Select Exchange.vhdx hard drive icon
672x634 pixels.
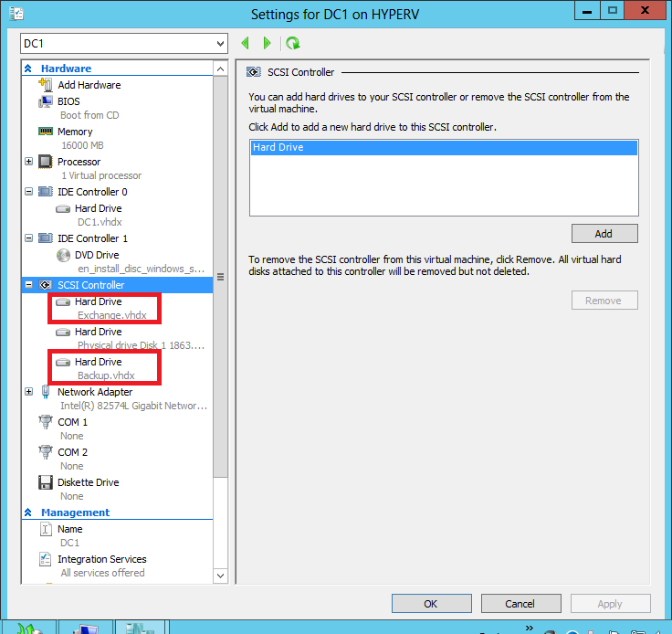tap(63, 302)
